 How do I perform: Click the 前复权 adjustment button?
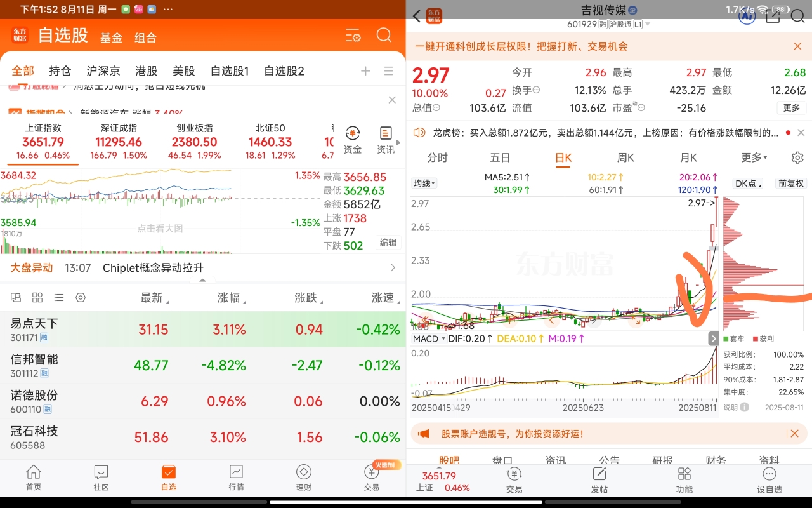click(791, 184)
